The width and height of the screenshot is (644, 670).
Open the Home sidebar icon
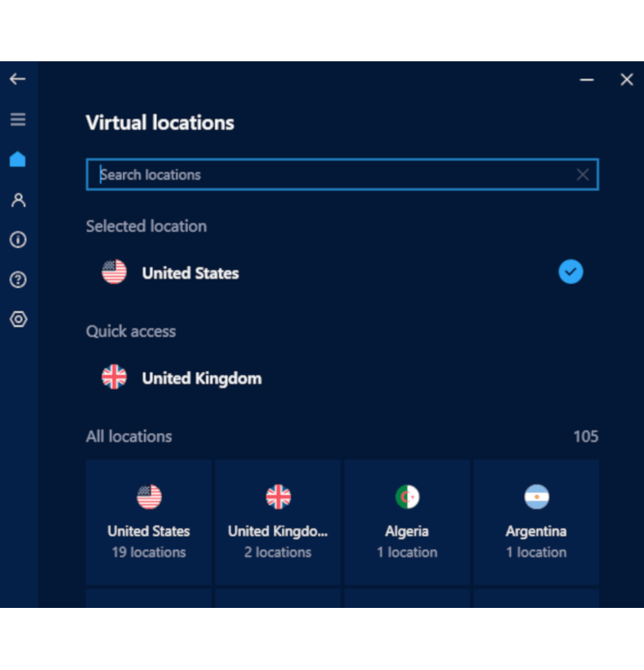pos(17,159)
